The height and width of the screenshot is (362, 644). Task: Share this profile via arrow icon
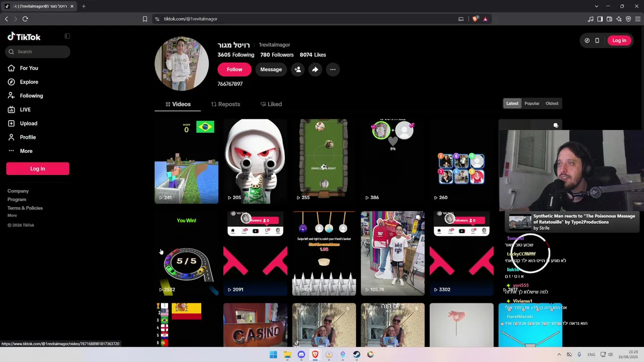coord(315,69)
